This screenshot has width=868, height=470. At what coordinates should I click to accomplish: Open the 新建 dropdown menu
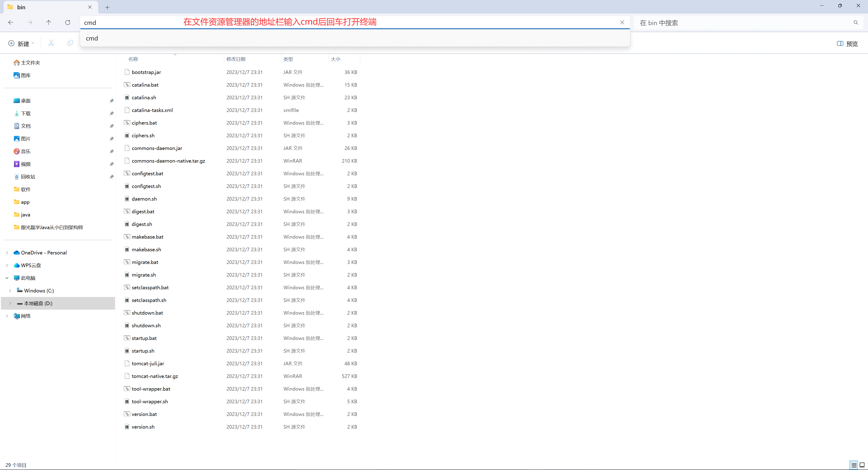pyautogui.click(x=21, y=43)
